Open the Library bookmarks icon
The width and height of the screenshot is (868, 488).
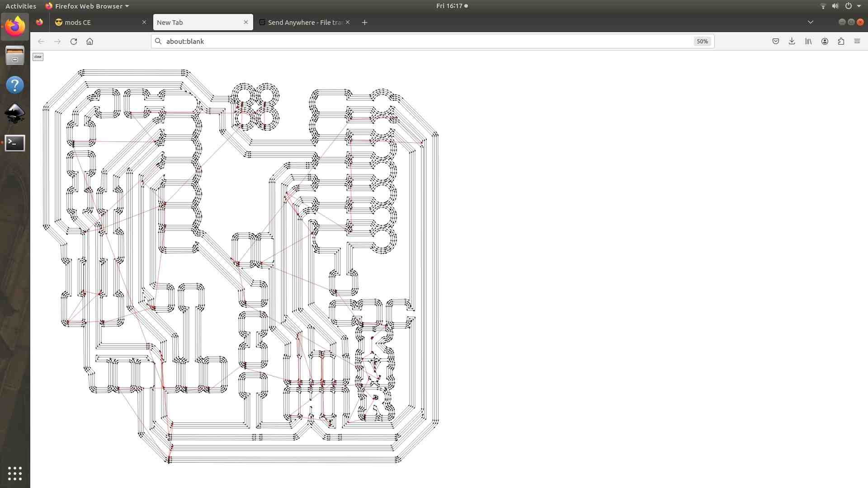pyautogui.click(x=808, y=41)
